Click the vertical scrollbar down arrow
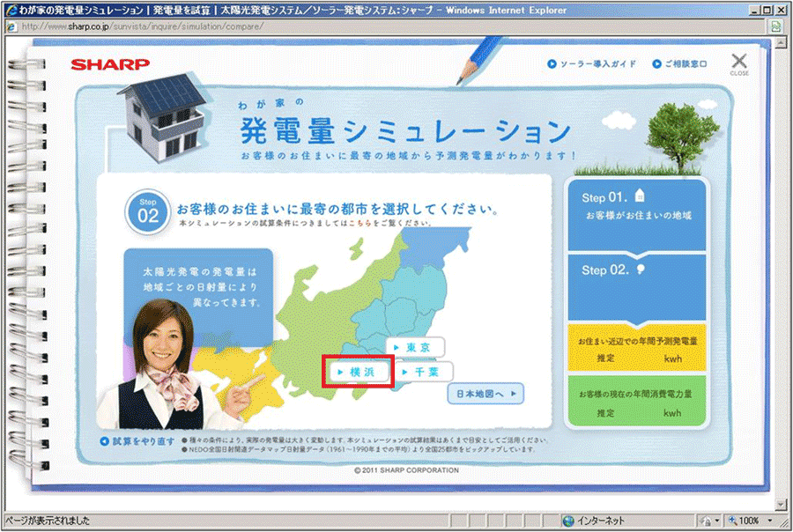793x532 pixels. tap(781, 504)
